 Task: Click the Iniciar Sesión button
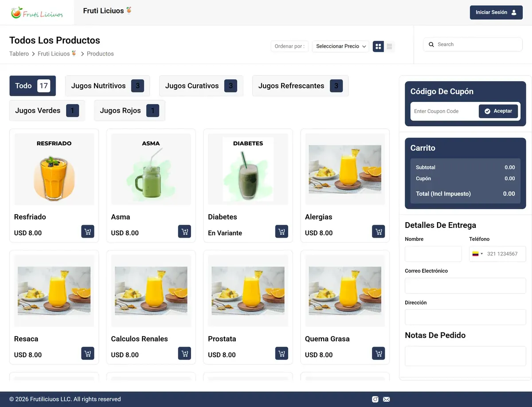[496, 12]
